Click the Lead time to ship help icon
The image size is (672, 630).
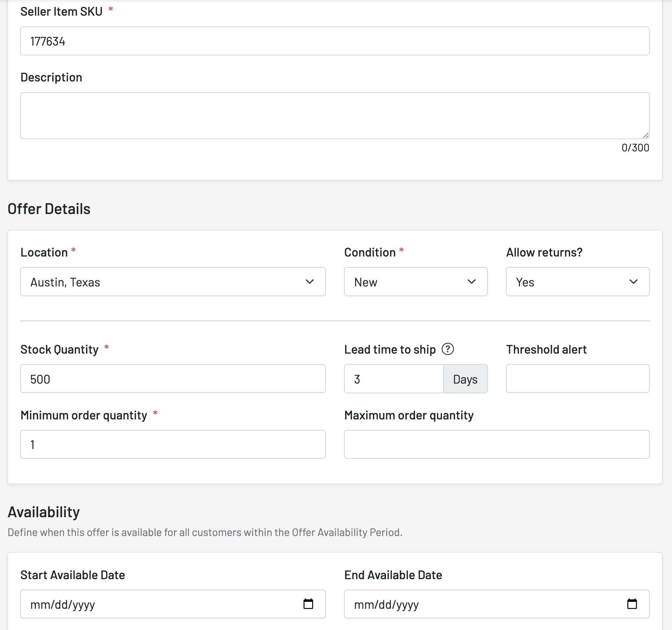pos(447,349)
